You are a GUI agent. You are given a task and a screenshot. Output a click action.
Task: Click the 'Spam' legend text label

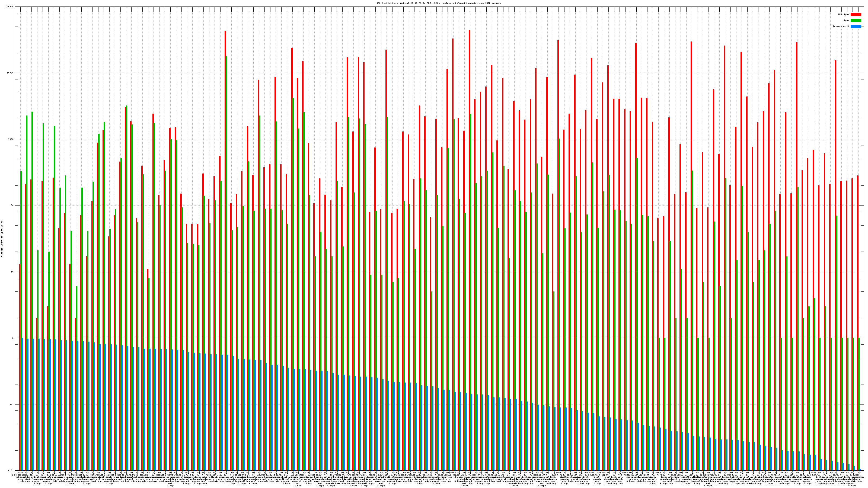(846, 21)
